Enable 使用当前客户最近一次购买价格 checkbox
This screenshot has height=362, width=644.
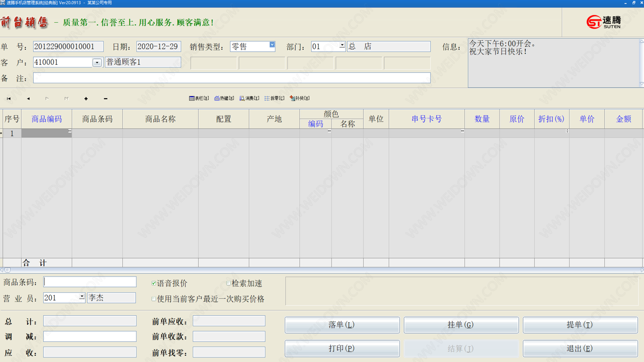tap(154, 299)
